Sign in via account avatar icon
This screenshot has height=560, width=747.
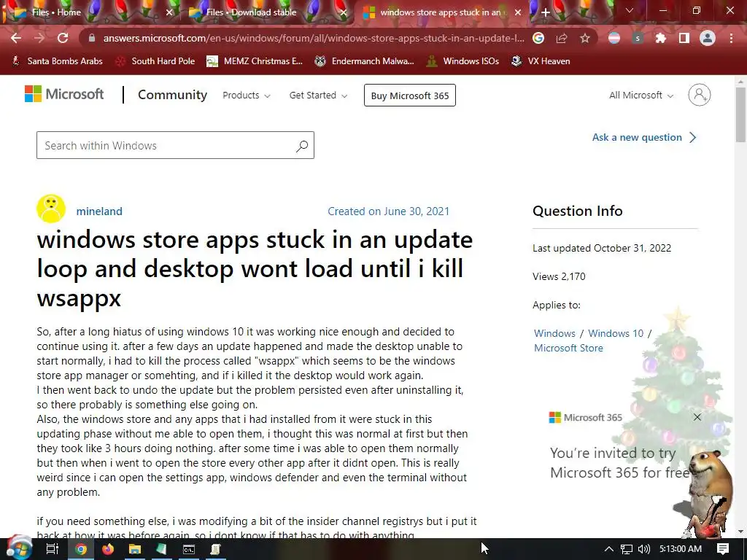coord(700,95)
